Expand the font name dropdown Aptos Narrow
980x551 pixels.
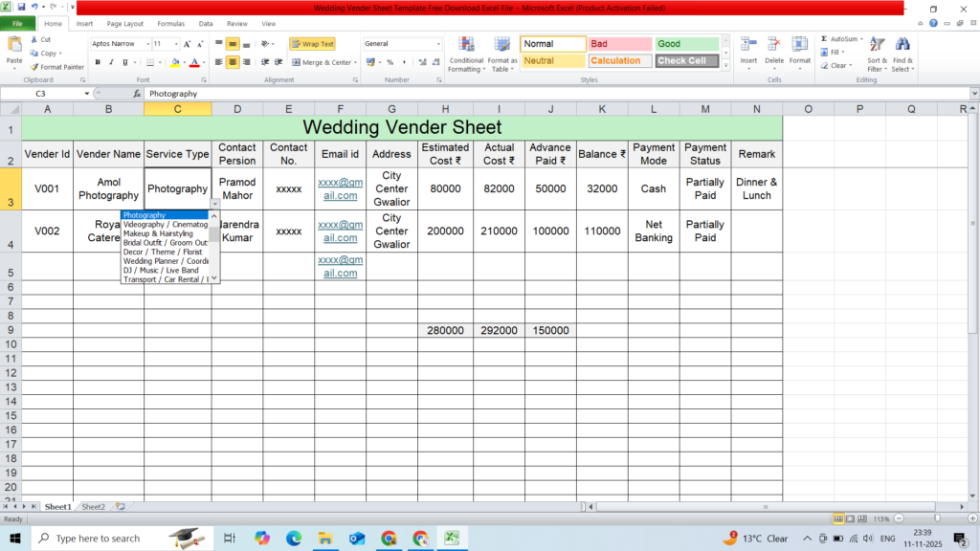(147, 44)
